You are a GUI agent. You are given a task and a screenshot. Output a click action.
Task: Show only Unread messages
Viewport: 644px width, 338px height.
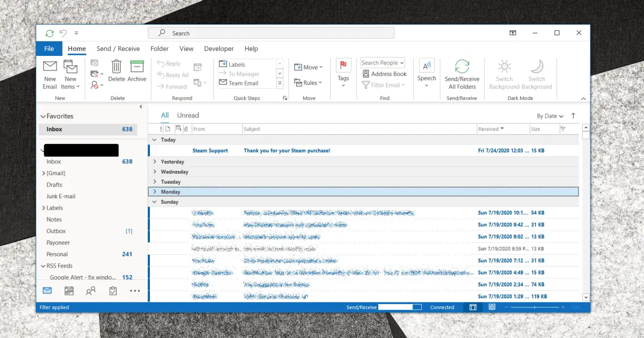click(188, 116)
